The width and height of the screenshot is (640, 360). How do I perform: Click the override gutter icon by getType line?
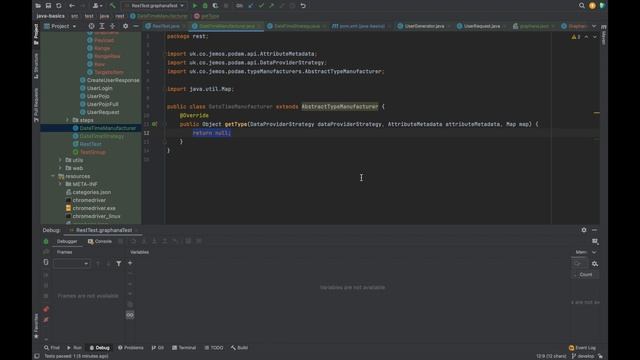click(x=154, y=124)
